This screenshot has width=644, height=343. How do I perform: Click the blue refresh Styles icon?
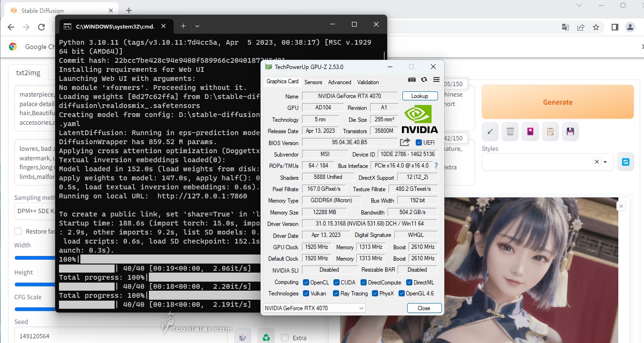(625, 162)
